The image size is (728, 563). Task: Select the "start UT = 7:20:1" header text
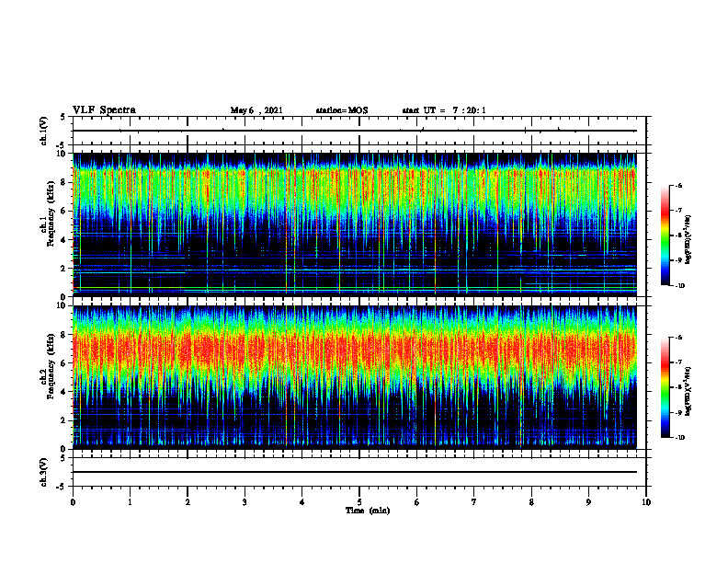click(444, 110)
